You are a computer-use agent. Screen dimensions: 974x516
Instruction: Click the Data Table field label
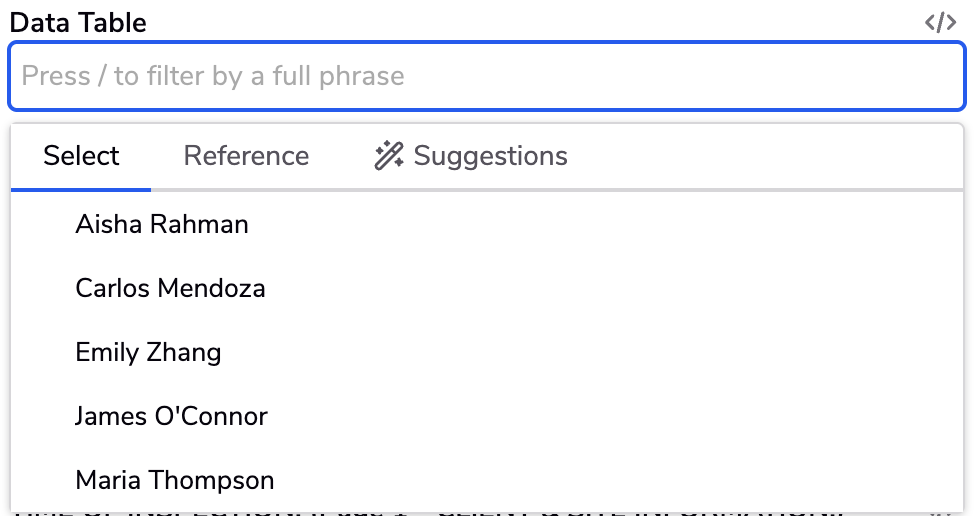click(78, 23)
